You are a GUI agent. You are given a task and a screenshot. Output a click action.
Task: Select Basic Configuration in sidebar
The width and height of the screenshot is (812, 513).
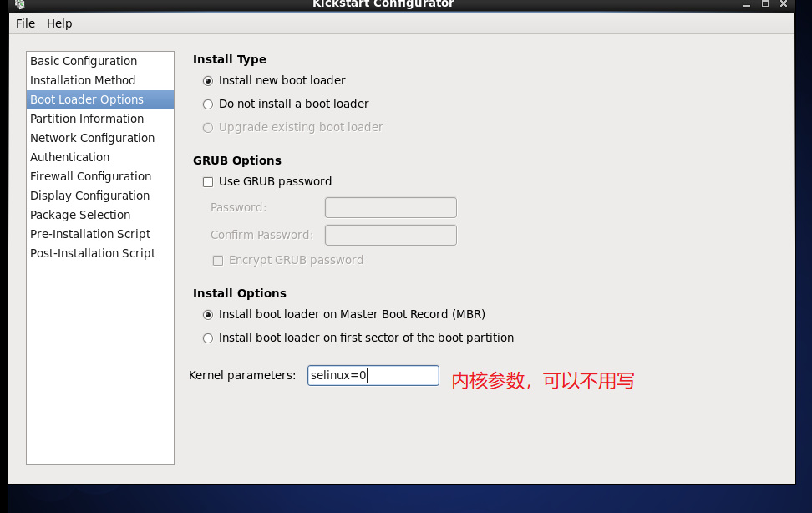[100, 61]
